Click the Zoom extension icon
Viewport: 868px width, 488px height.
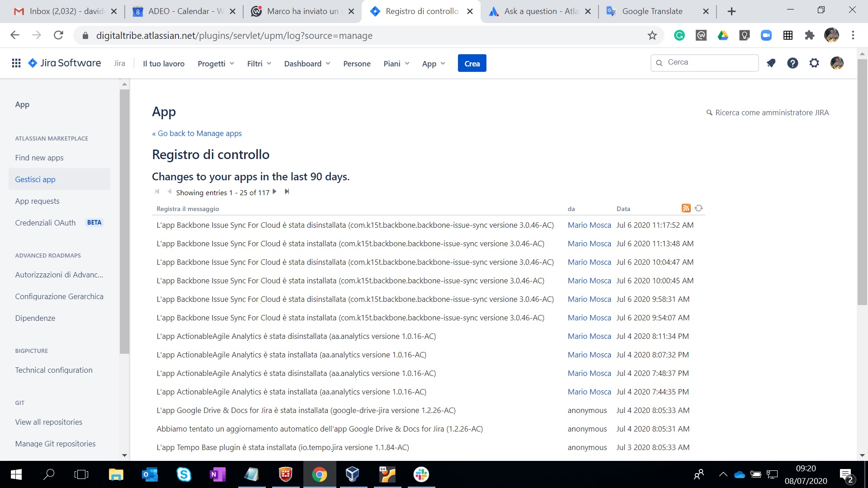tap(766, 35)
